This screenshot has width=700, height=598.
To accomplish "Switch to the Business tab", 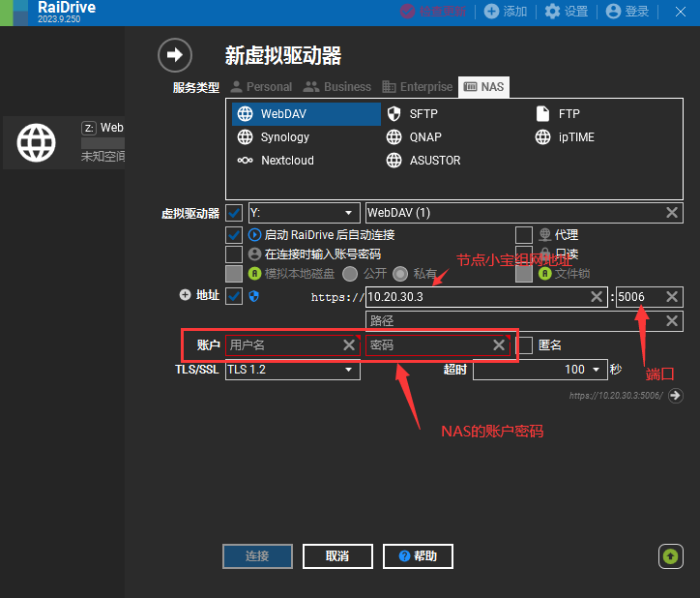I will 337,87.
